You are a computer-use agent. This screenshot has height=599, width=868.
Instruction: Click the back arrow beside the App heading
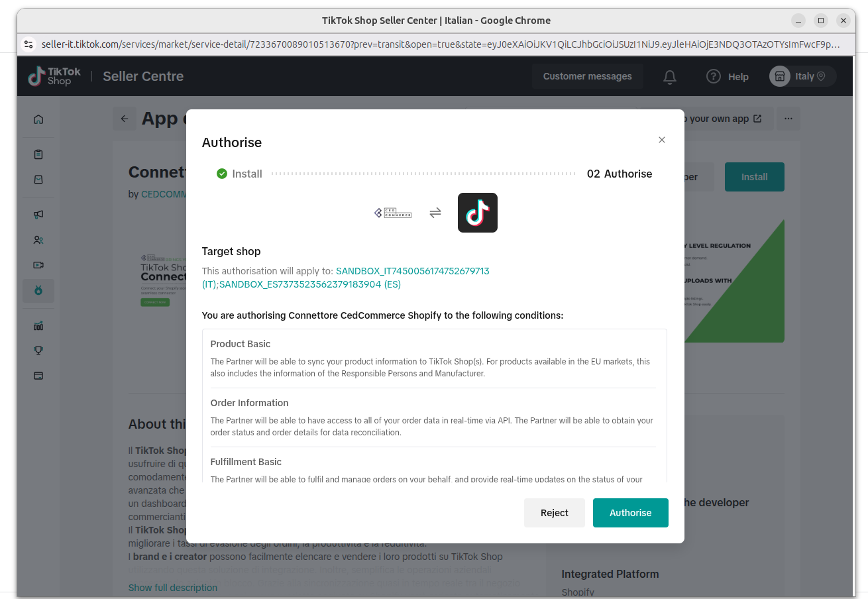point(125,119)
